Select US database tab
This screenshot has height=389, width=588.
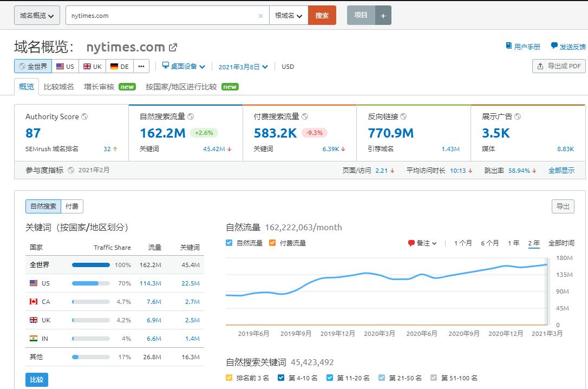(66, 67)
